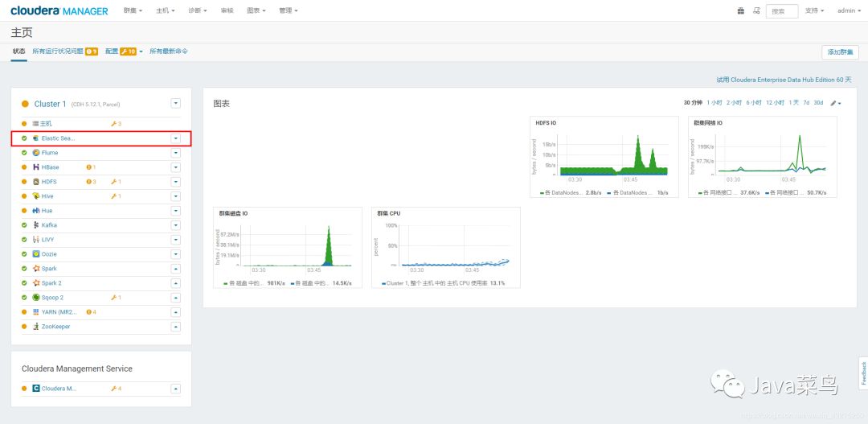
Task: Click the Sqoop 2 service icon
Action: pos(36,297)
